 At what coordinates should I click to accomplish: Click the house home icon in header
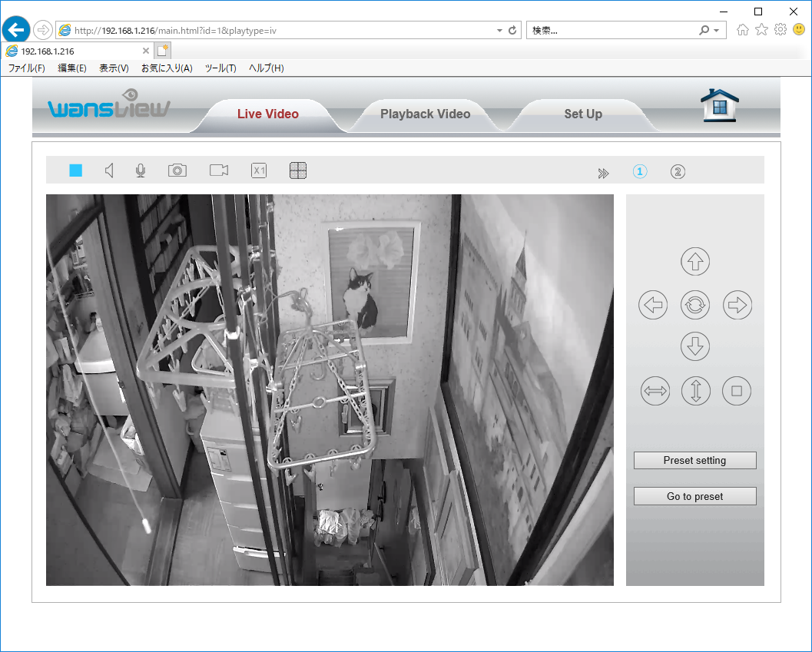(719, 105)
